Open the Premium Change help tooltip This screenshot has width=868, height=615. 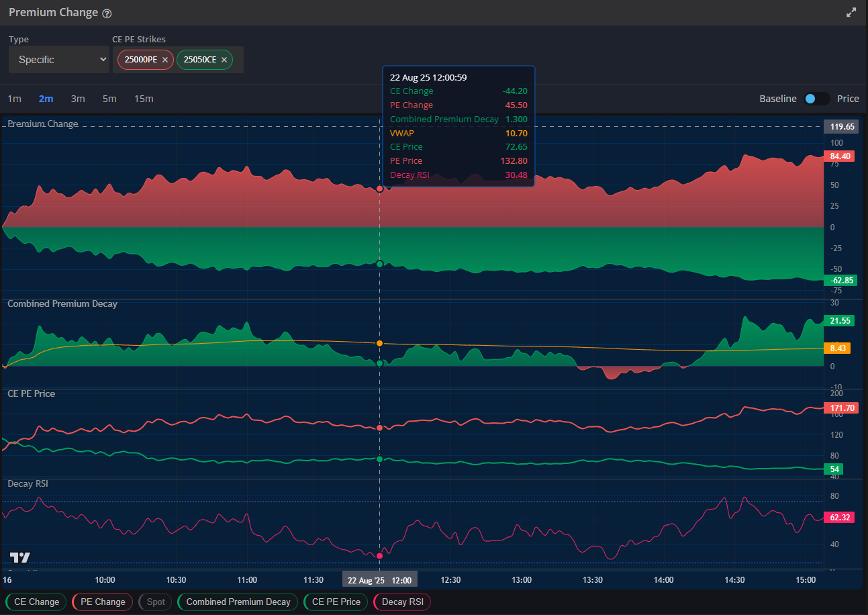point(107,12)
